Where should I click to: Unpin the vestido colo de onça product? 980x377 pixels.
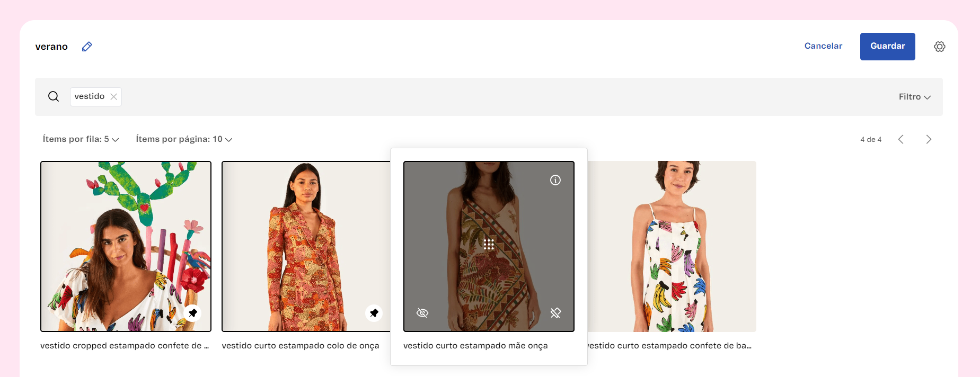coord(374,313)
